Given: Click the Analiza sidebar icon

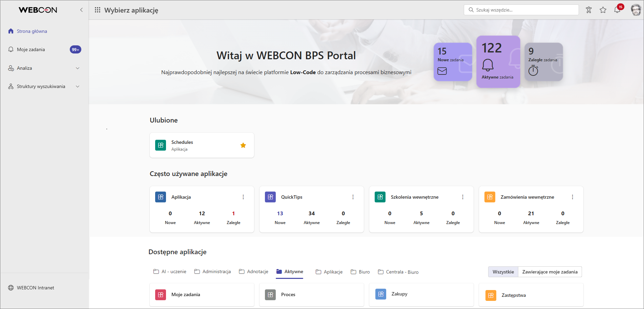Looking at the screenshot, I should 11,68.
